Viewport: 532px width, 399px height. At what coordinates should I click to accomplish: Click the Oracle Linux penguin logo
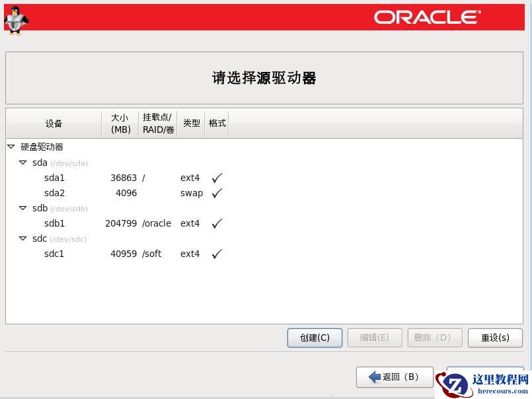(16, 21)
